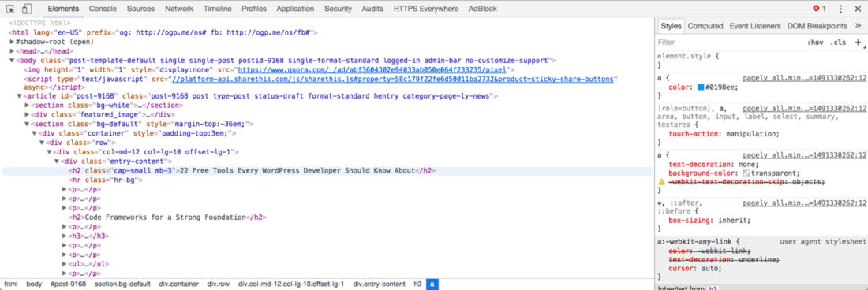Viewport: 868px width, 290px height.
Task: Open the DOM Breakpoints pane tab
Action: coord(817,26)
